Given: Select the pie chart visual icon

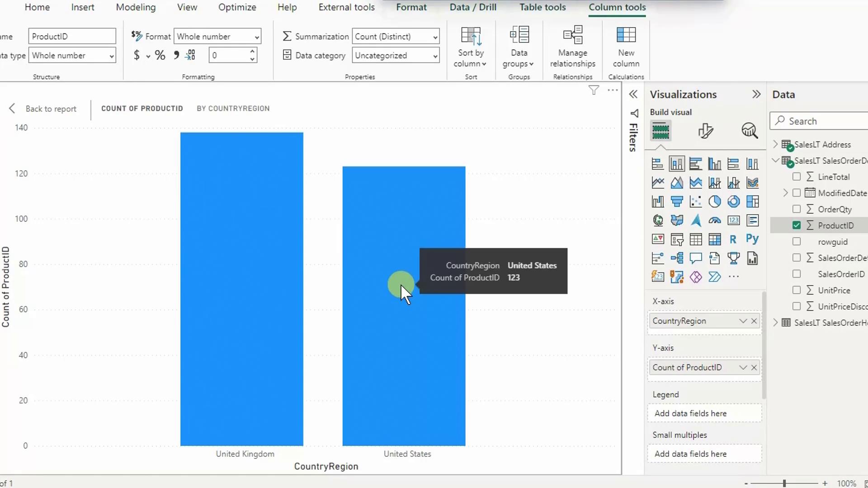Looking at the screenshot, I should pyautogui.click(x=714, y=202).
